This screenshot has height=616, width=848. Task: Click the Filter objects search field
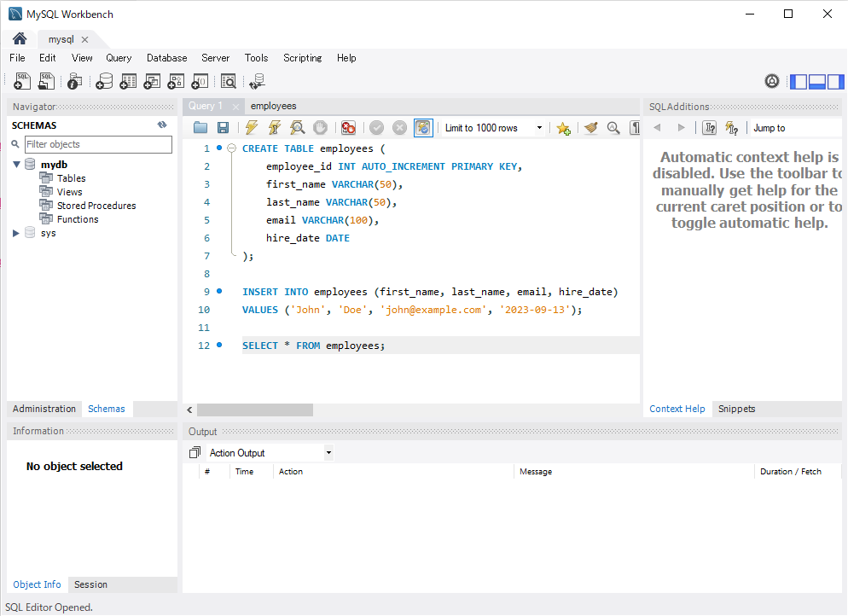(x=98, y=144)
